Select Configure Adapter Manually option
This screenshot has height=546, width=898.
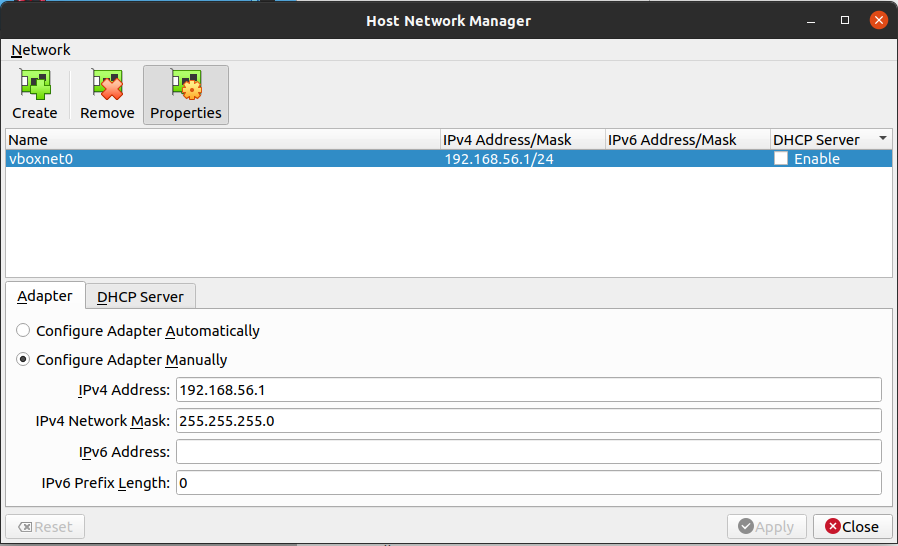click(24, 360)
